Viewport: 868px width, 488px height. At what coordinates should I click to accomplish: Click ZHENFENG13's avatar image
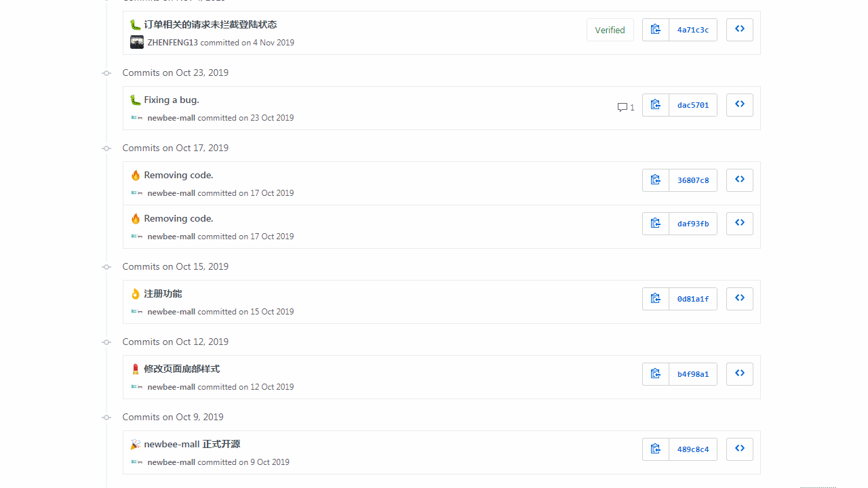tap(137, 42)
